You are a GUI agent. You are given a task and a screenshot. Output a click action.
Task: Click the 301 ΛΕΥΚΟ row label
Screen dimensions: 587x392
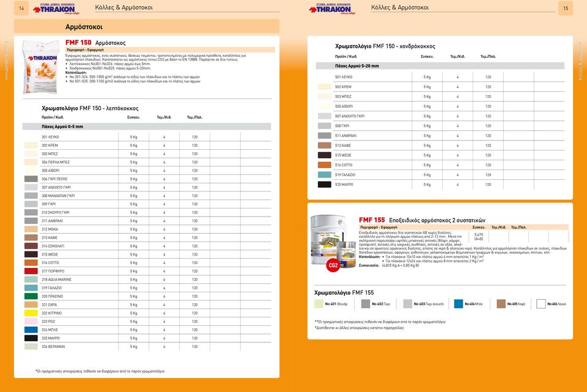[50, 137]
